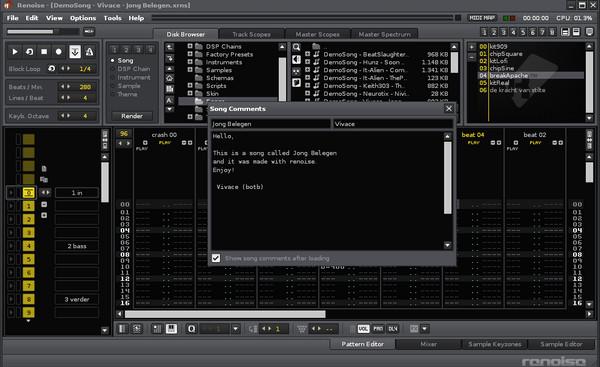Switch to the Sample Editor tab
Screen dimensions: 600x367
561,344
